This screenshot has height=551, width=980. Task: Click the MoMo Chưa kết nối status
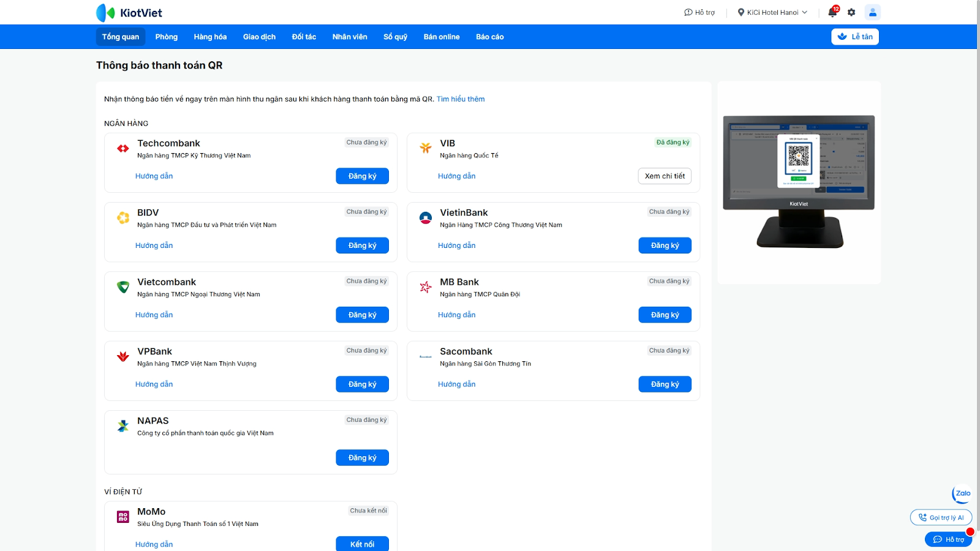368,511
